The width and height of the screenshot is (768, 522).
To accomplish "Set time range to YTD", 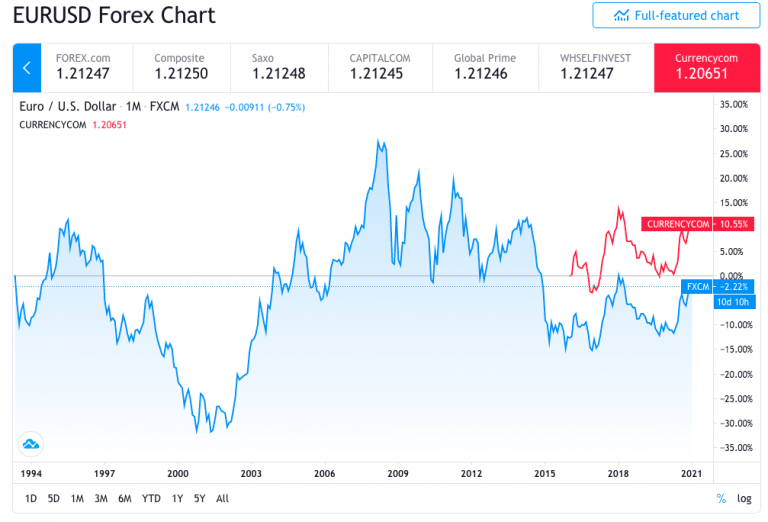I will pos(151,498).
